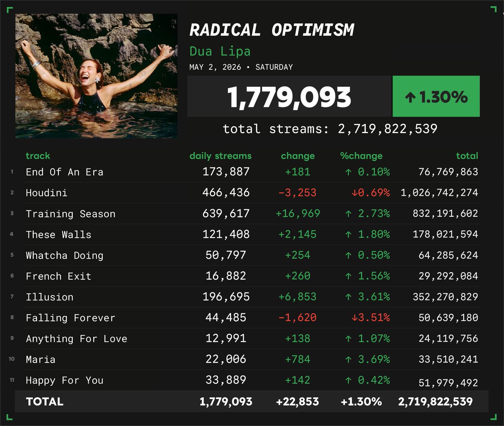Click the 'track' column header
This screenshot has height=426, width=504.
(x=38, y=156)
